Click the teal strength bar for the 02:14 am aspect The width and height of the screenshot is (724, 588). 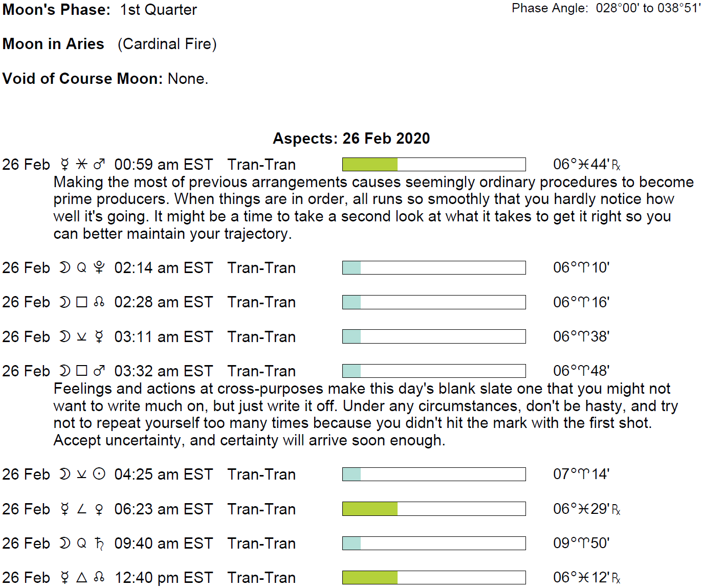(x=352, y=267)
